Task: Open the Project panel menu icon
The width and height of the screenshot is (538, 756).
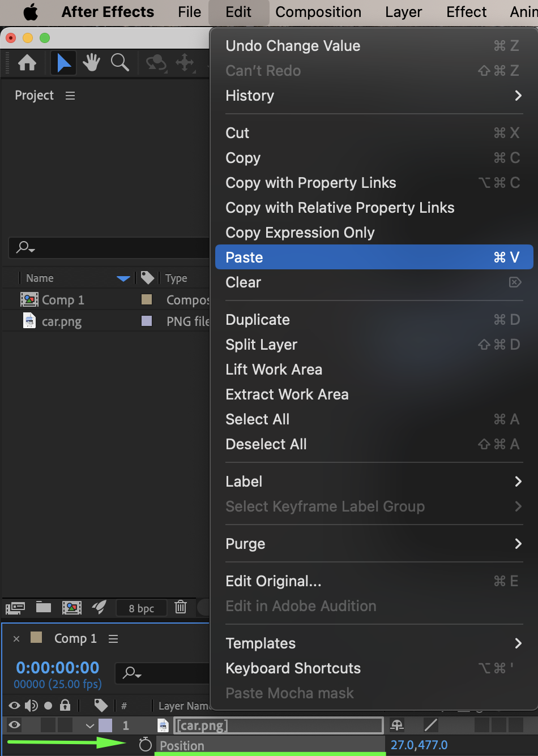Action: (x=70, y=96)
